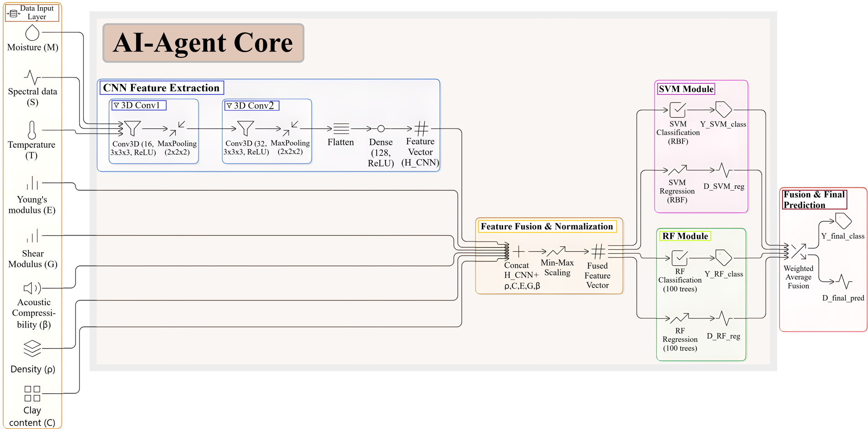Image resolution: width=868 pixels, height=429 pixels.
Task: Click the Y_RF_class tag icon
Action: 723,258
